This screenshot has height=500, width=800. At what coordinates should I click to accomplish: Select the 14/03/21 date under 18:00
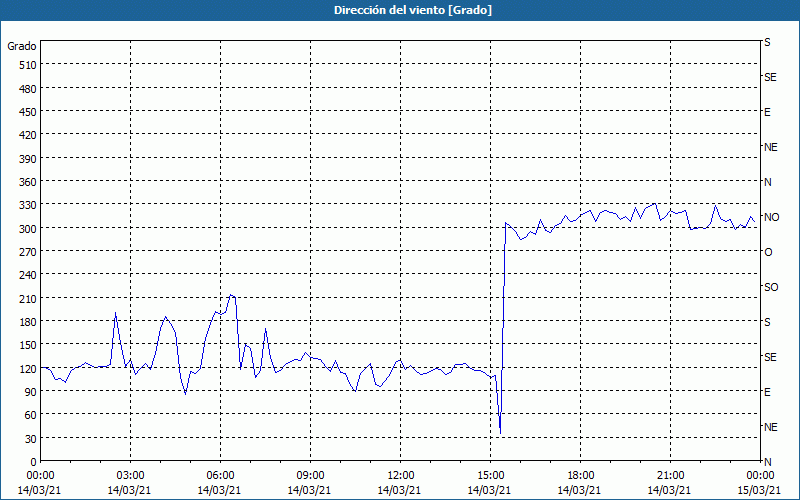[x=579, y=490]
